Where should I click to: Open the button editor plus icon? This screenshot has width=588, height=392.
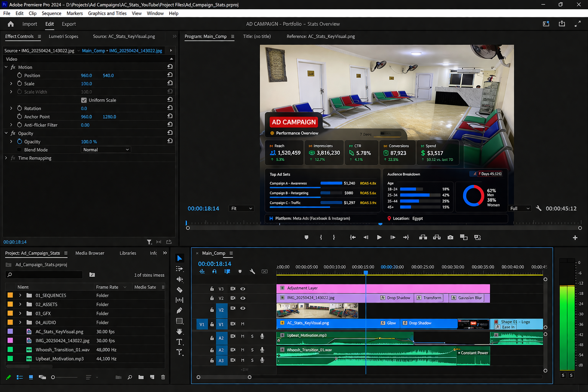575,238
